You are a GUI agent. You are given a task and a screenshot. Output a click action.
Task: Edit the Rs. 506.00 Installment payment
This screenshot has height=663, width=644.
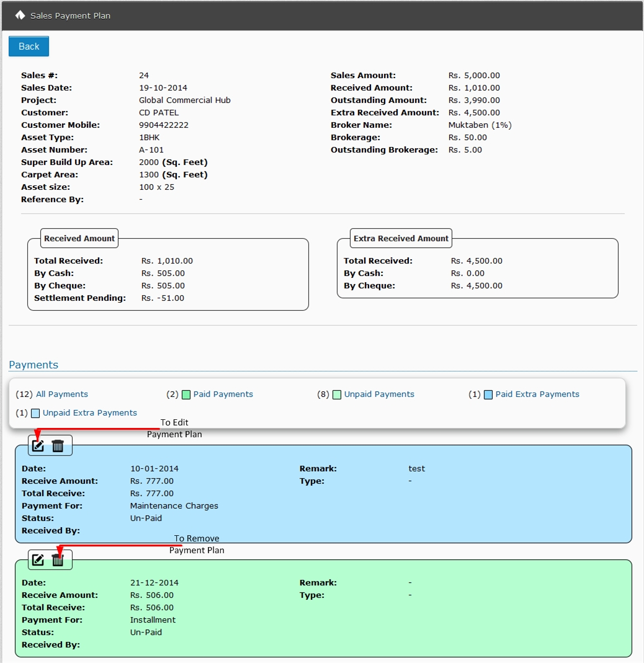pyautogui.click(x=38, y=560)
